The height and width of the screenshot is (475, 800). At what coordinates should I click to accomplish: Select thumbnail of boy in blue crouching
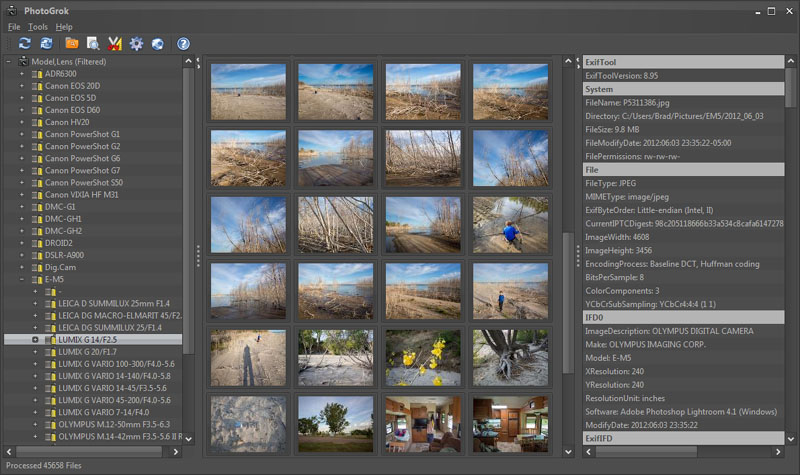(510, 225)
